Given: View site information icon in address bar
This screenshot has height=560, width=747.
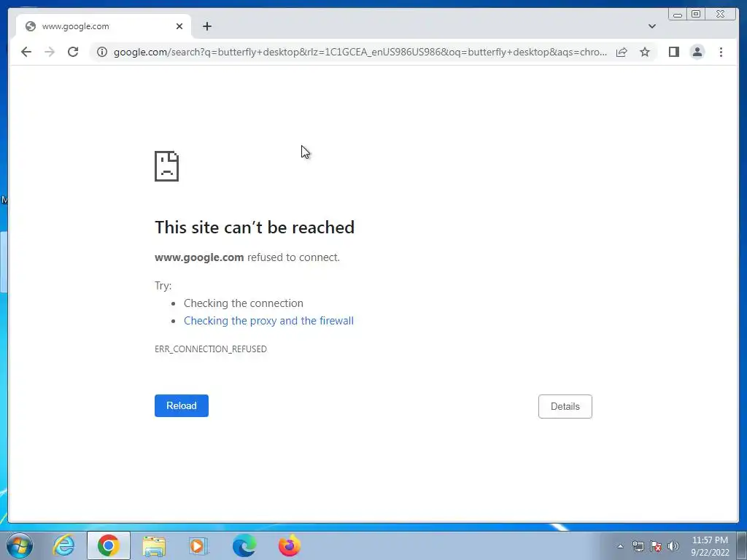Looking at the screenshot, I should 102,52.
